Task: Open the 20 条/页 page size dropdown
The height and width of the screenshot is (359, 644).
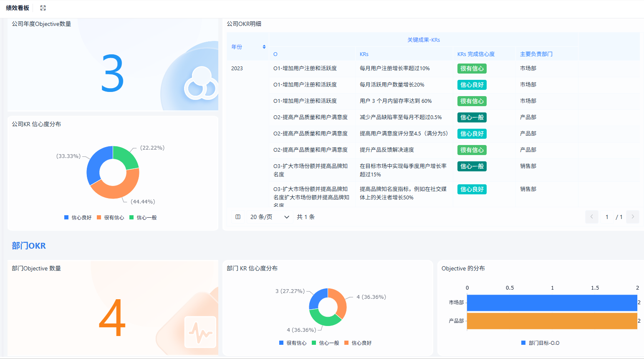Action: coord(269,216)
